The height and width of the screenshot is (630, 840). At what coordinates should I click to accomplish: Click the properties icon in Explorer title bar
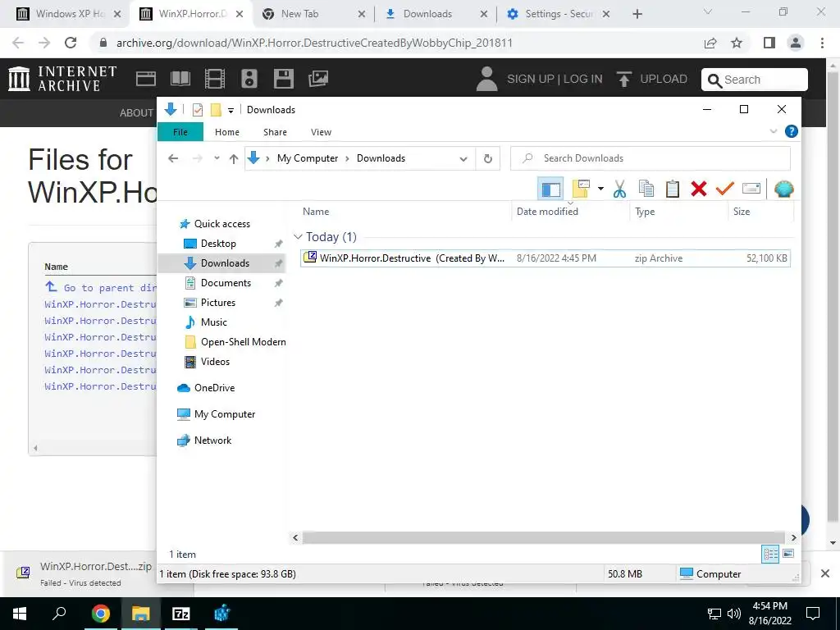pos(197,110)
